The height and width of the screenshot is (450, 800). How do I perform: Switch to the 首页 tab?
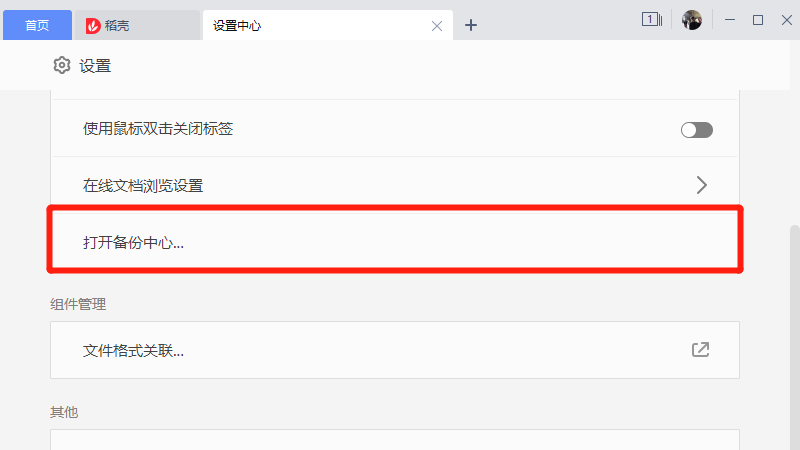click(37, 25)
